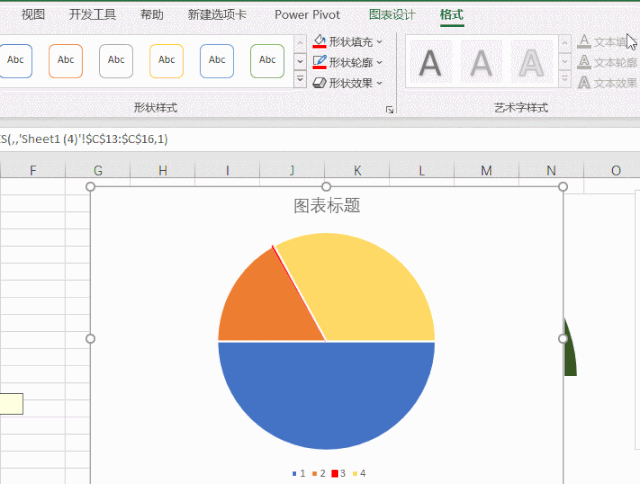640x484 pixels.
Task: Open the Power Pivot tab
Action: (307, 15)
